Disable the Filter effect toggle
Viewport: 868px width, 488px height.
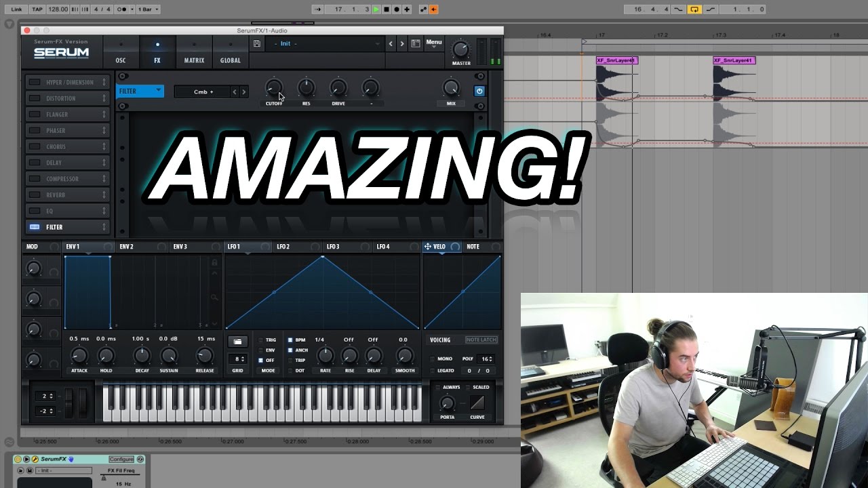coord(35,227)
